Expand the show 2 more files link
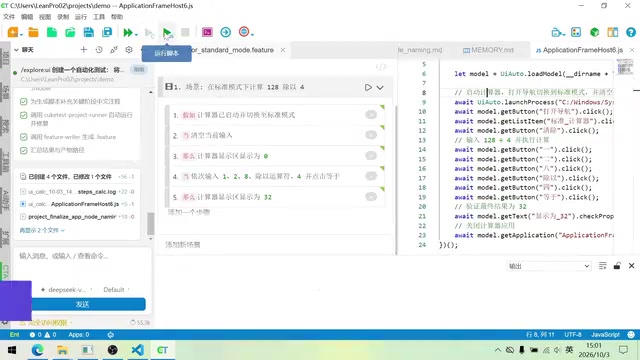 tap(42, 230)
